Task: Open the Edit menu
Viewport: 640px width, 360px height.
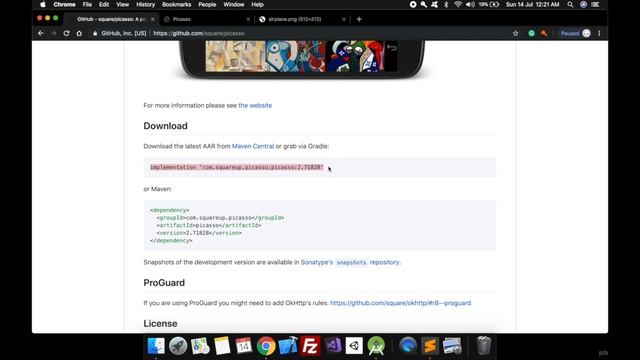Action: point(104,4)
